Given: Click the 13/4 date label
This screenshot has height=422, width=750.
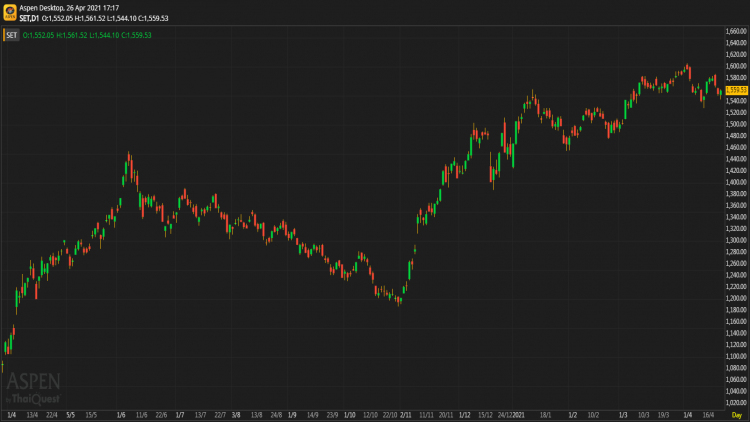Looking at the screenshot, I should click(x=32, y=415).
